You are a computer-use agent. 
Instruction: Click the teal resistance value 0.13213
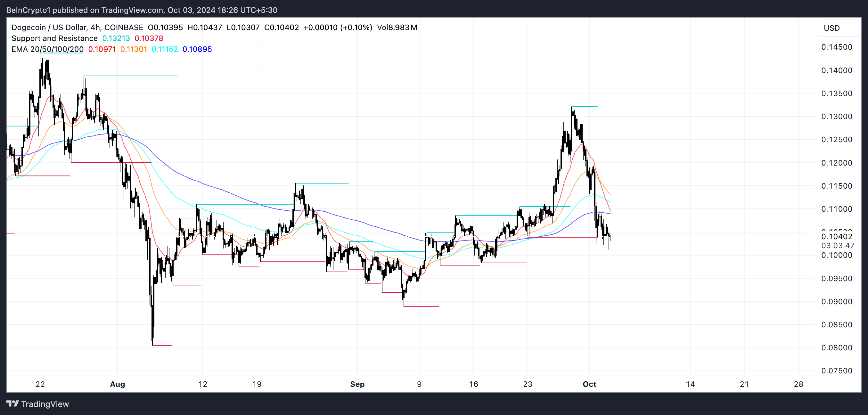116,38
